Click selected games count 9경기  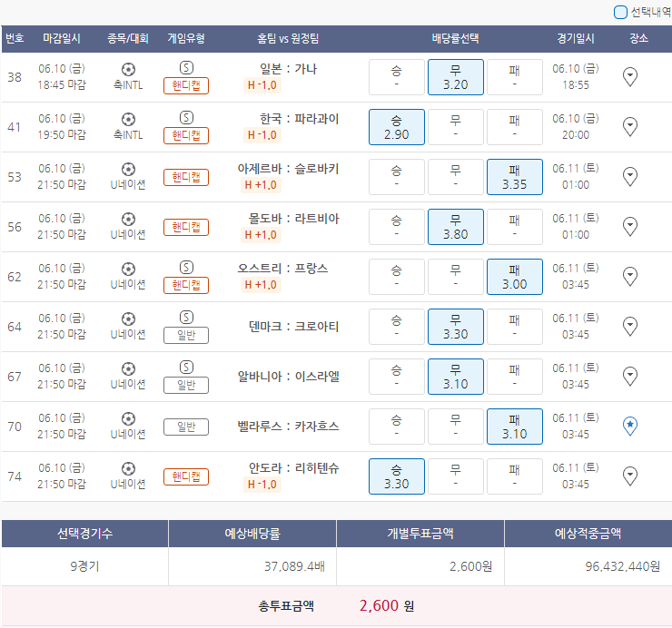(x=84, y=566)
